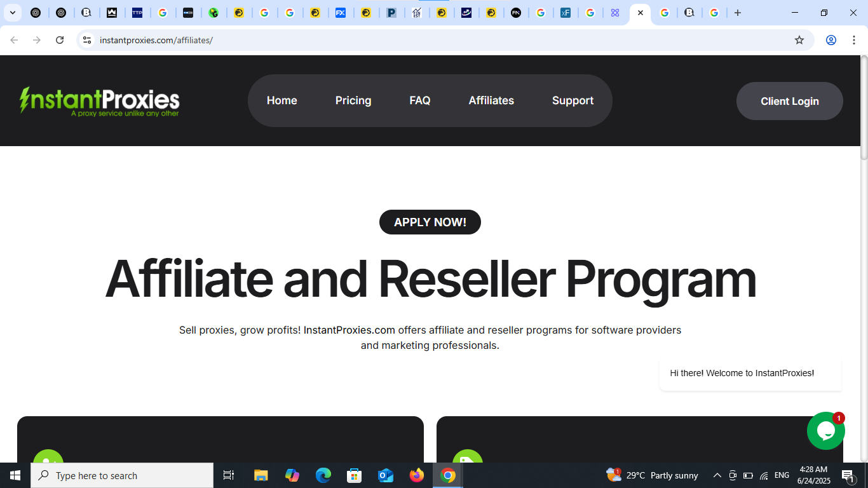
Task: Open the weather widget showing 29°C
Action: pyautogui.click(x=652, y=475)
